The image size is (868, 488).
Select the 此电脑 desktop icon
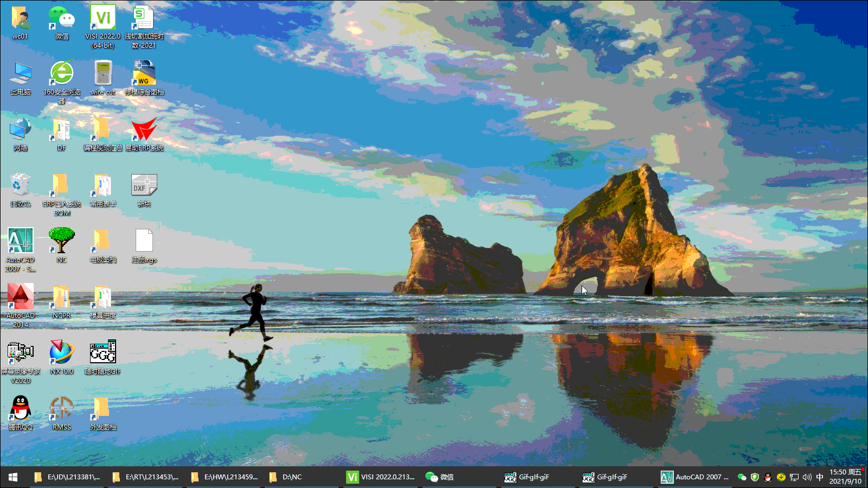(x=21, y=79)
